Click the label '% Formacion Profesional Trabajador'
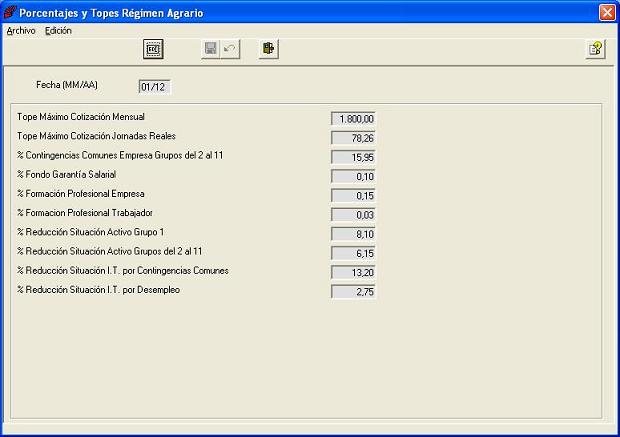620x437 pixels. pyautogui.click(x=85, y=213)
